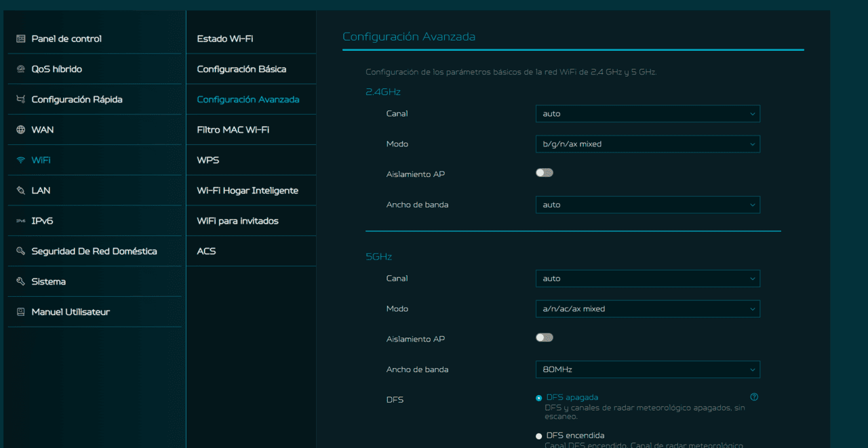Click the DFS help question mark icon
The width and height of the screenshot is (868, 448).
pyautogui.click(x=754, y=397)
